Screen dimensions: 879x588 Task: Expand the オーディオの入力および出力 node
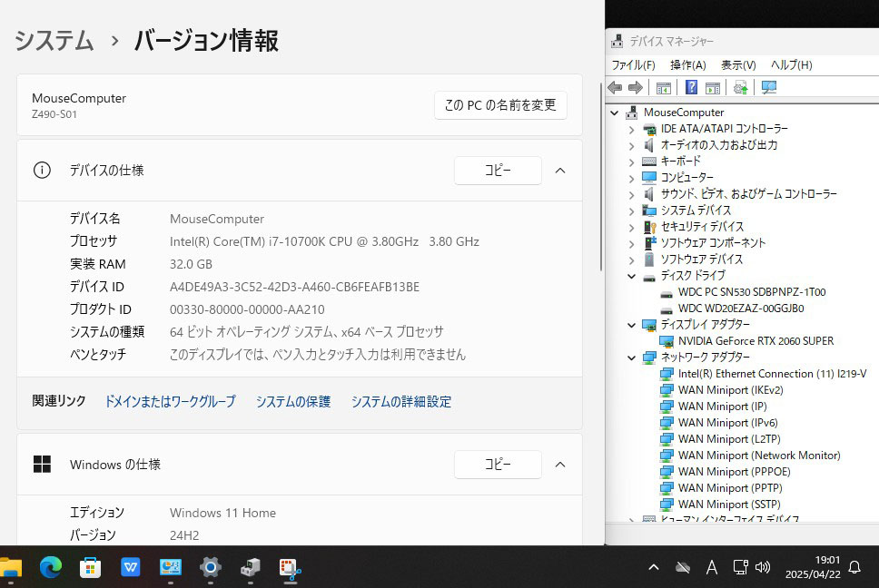click(632, 145)
